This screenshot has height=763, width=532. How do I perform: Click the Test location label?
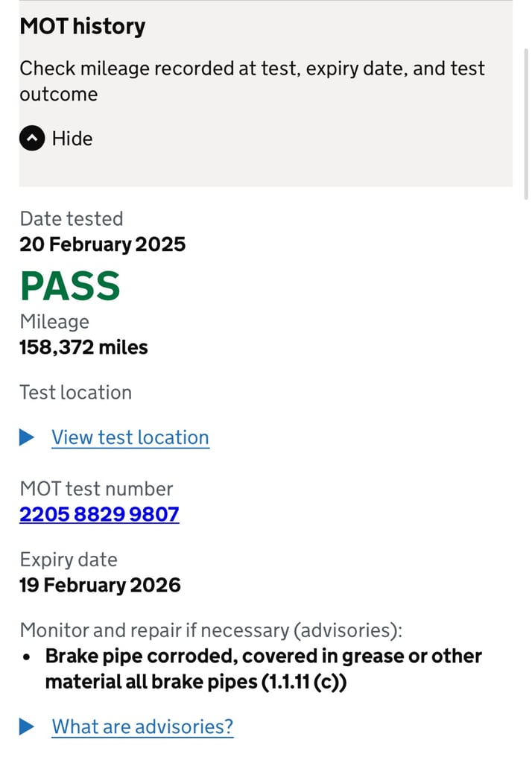[75, 393]
